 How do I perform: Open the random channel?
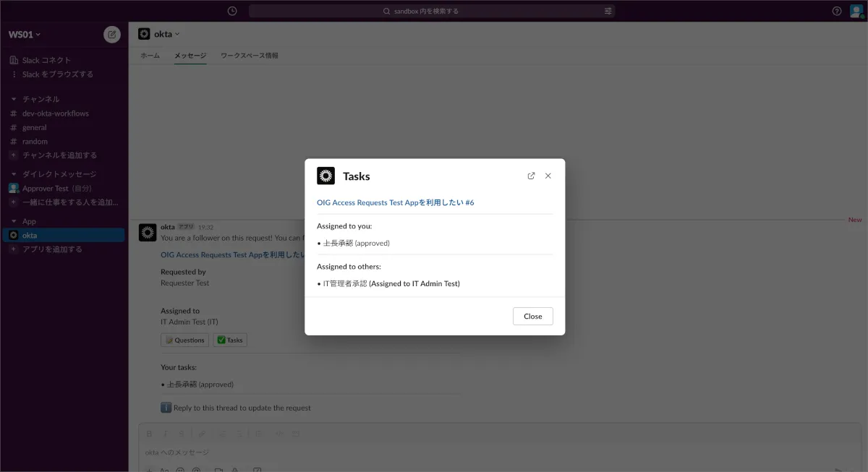[35, 142]
